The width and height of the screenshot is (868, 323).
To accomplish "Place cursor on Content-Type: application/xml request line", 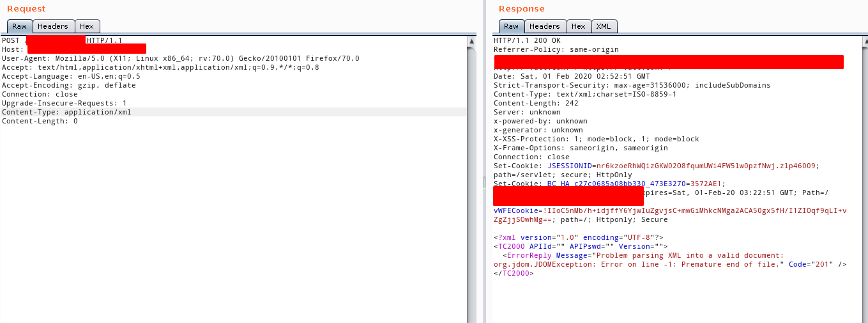I will [x=66, y=112].
